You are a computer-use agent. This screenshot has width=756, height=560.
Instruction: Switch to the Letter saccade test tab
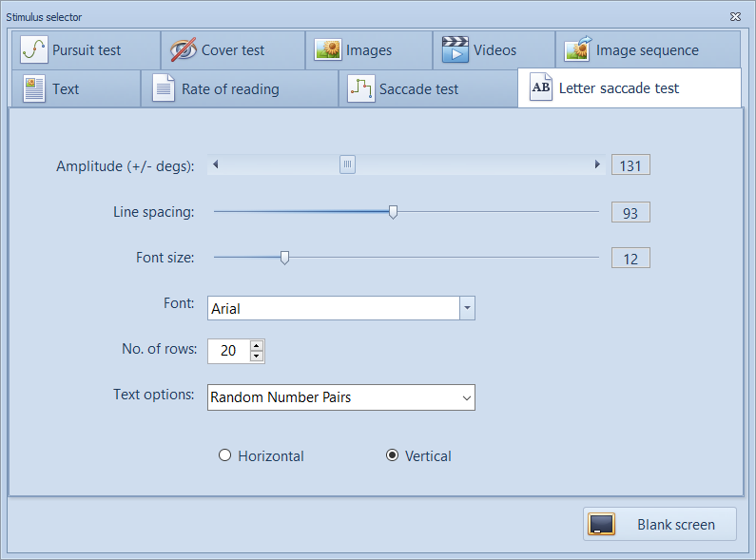point(629,88)
